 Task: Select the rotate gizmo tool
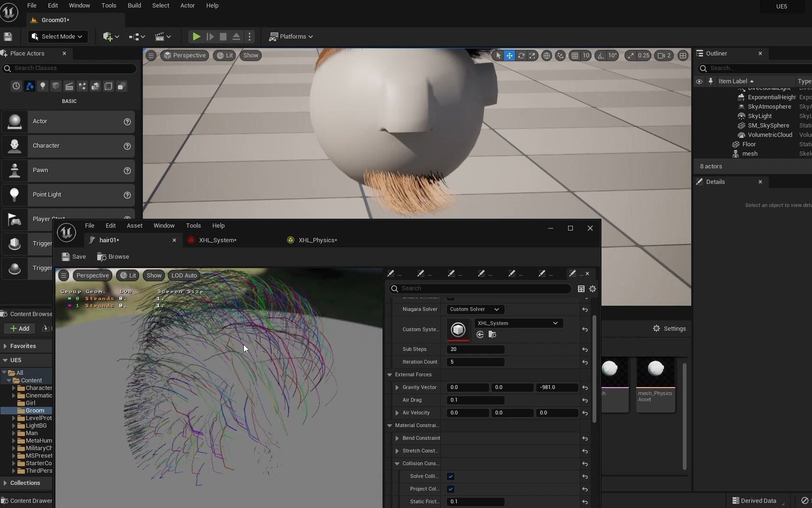tap(521, 56)
